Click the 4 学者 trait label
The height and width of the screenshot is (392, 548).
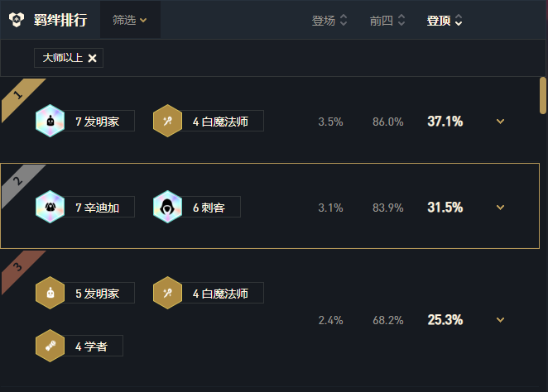92,346
